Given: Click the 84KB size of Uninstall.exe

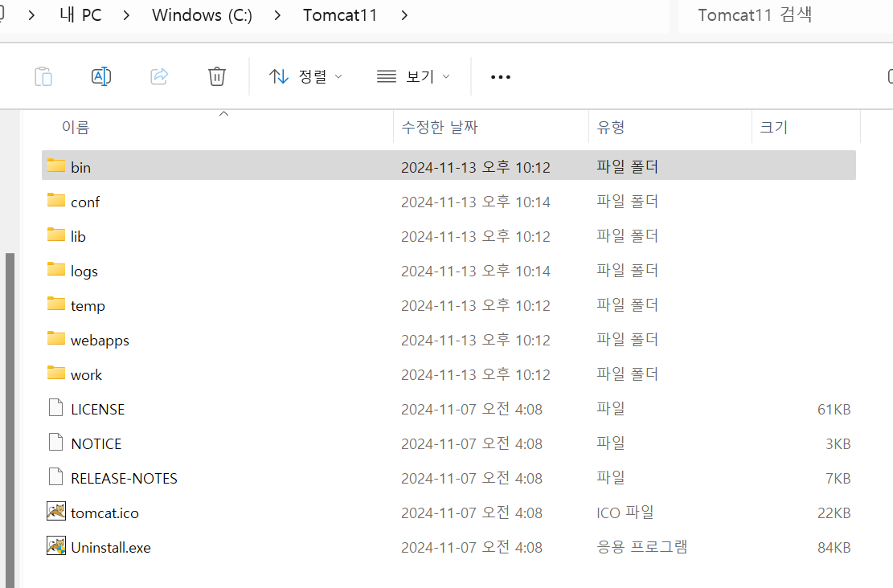Looking at the screenshot, I should click(834, 548).
